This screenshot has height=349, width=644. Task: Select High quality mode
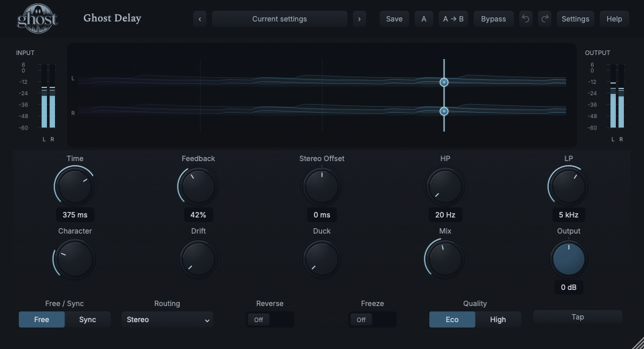point(498,319)
